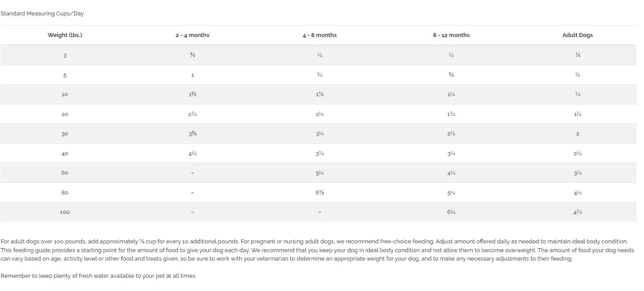The height and width of the screenshot is (291, 644).
Task: Click the "Weight (lbs.)" column header
Action: (65, 35)
